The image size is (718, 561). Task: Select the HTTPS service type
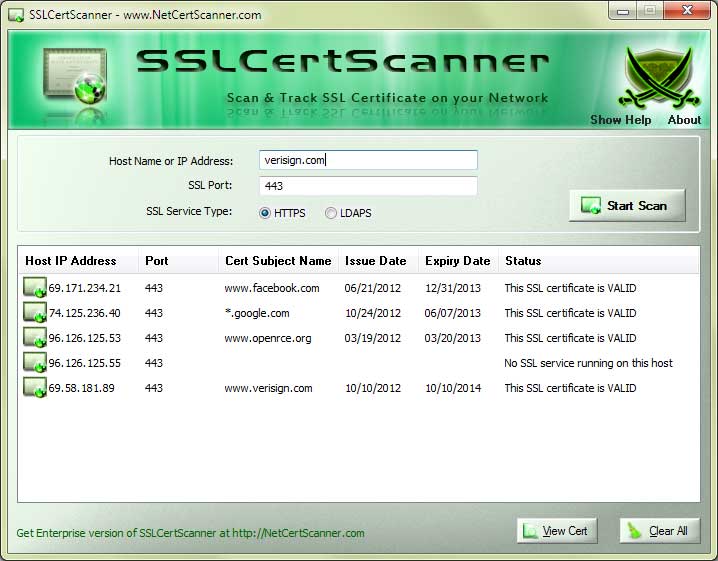(x=282, y=213)
